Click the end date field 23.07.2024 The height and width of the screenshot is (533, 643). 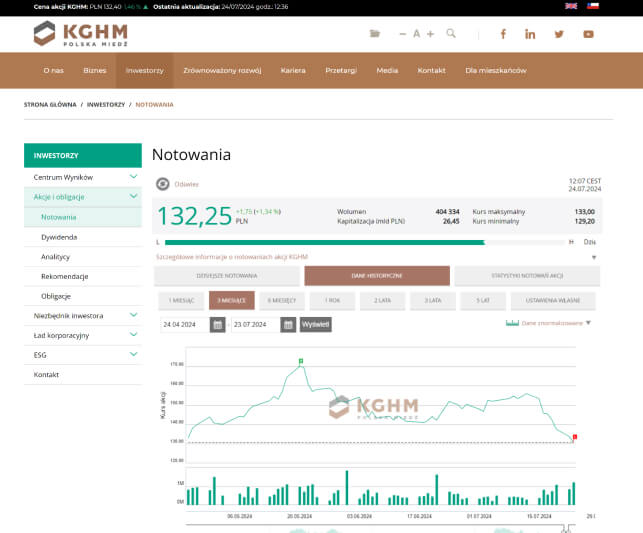click(253, 325)
